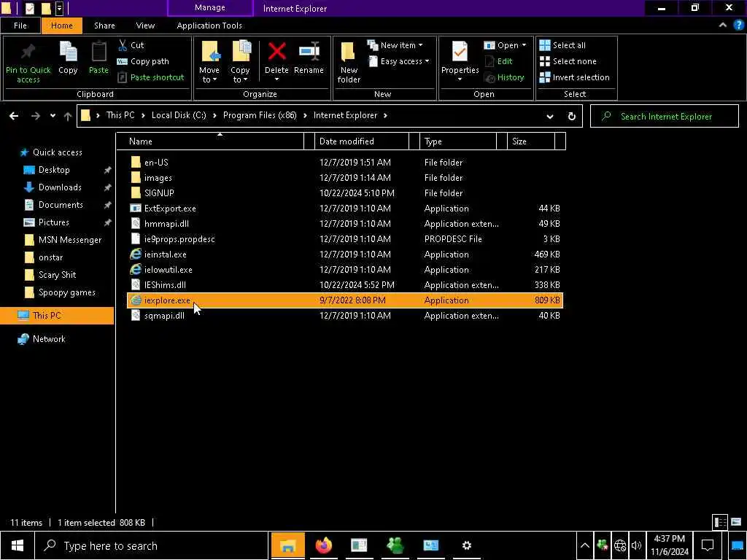747x560 pixels.
Task: Click Local Disk (C:) in breadcrumb
Action: pyautogui.click(x=179, y=115)
